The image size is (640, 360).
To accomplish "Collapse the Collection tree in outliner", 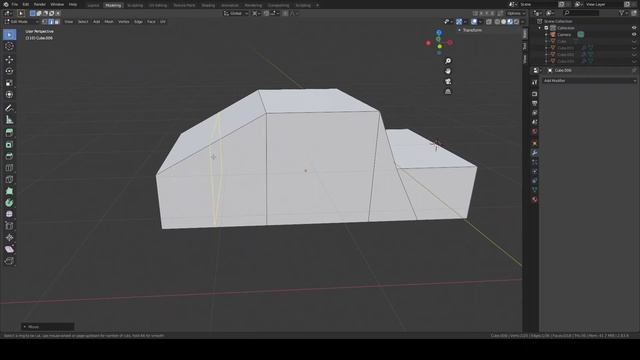I will [x=540, y=28].
